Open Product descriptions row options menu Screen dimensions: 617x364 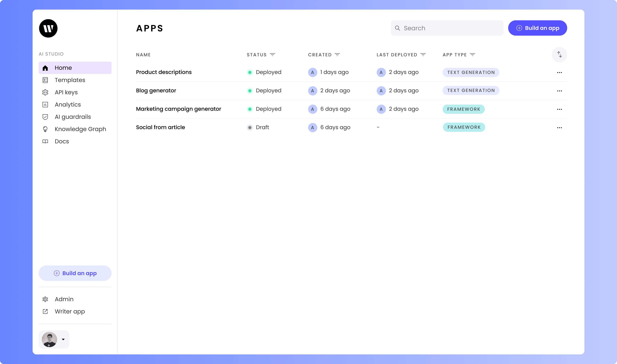coord(559,72)
